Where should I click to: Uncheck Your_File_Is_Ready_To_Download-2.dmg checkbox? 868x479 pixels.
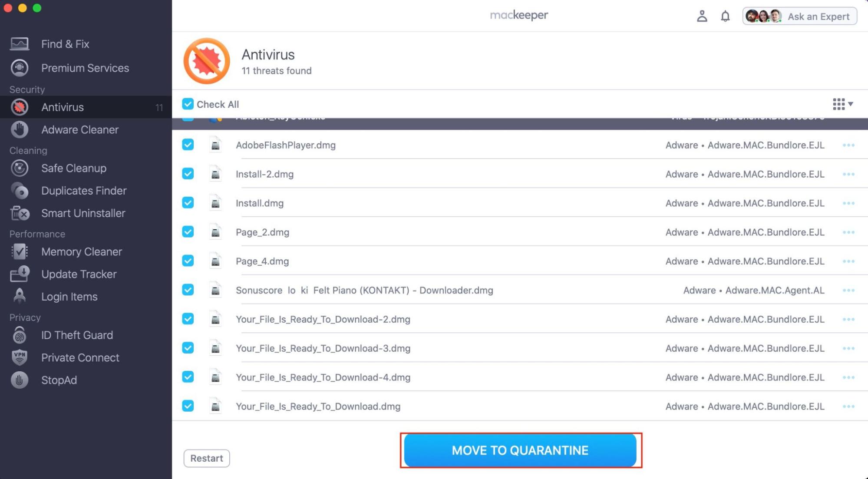[188, 319]
